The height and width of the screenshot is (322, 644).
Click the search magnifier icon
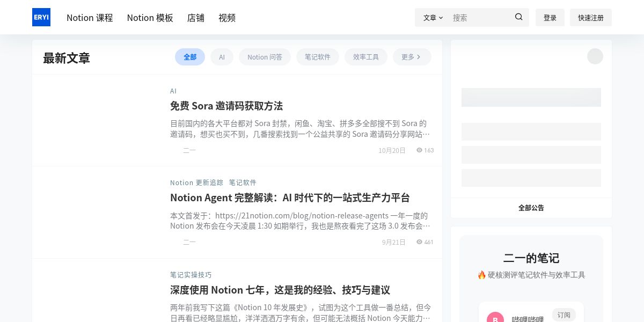[x=518, y=17]
